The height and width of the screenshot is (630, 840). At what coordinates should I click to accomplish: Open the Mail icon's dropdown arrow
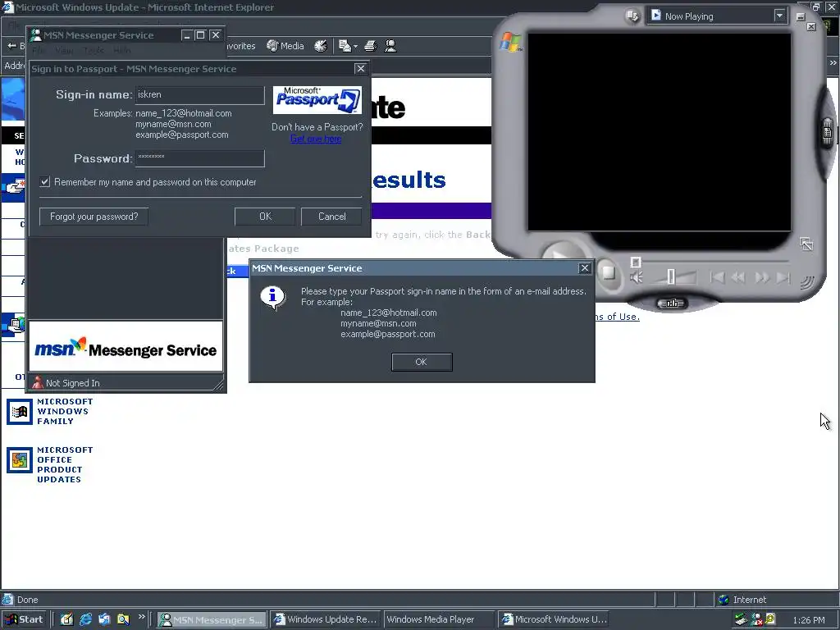[356, 47]
